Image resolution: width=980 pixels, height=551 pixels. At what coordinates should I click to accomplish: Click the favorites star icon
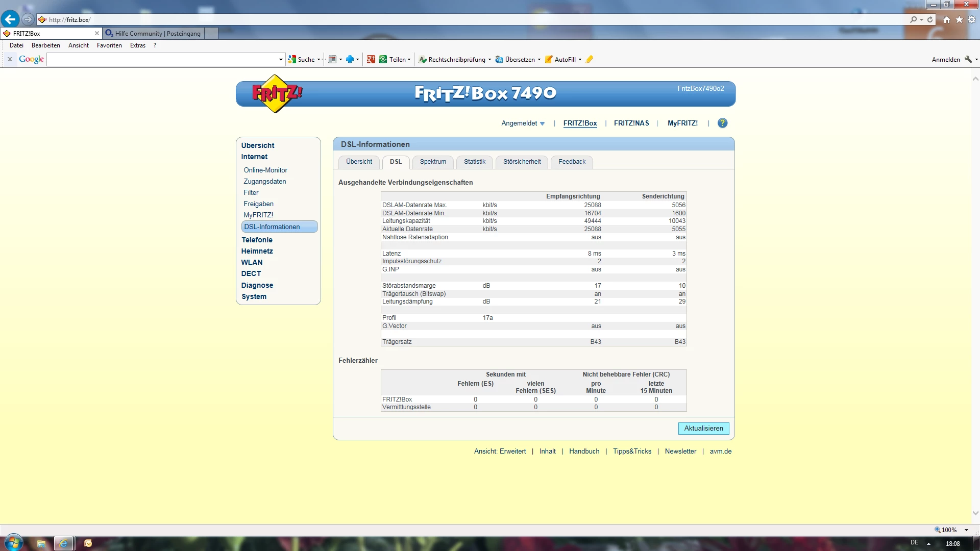click(960, 19)
